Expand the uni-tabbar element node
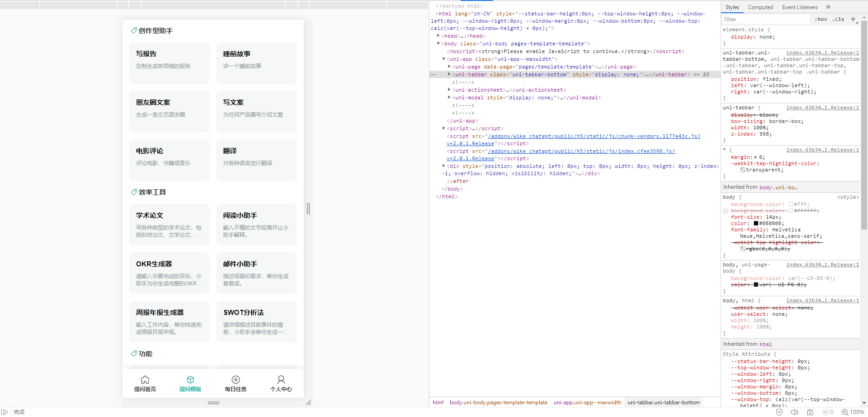 449,74
